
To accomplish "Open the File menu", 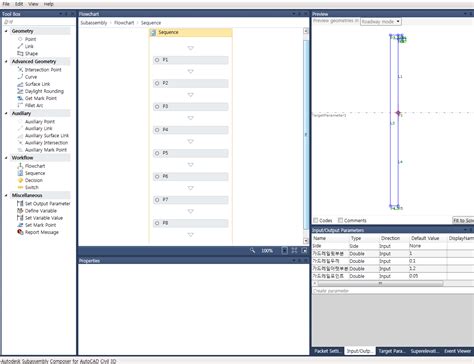I will coord(6,4).
